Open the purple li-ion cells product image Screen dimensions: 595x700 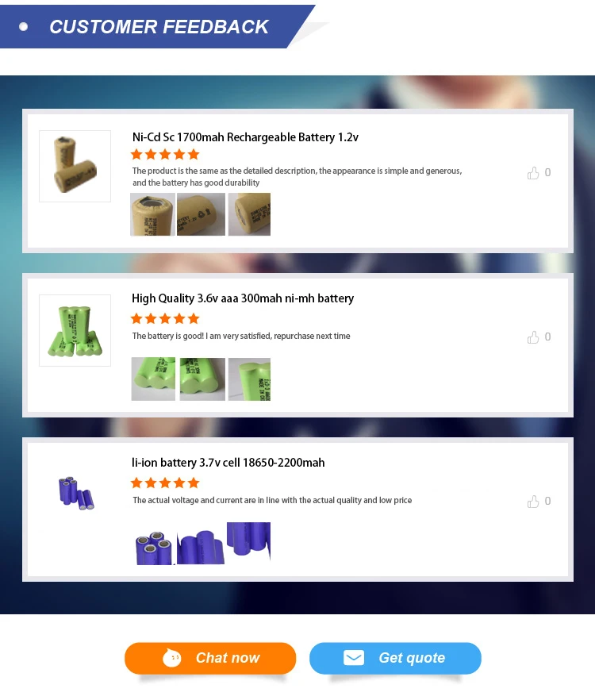pyautogui.click(x=75, y=494)
